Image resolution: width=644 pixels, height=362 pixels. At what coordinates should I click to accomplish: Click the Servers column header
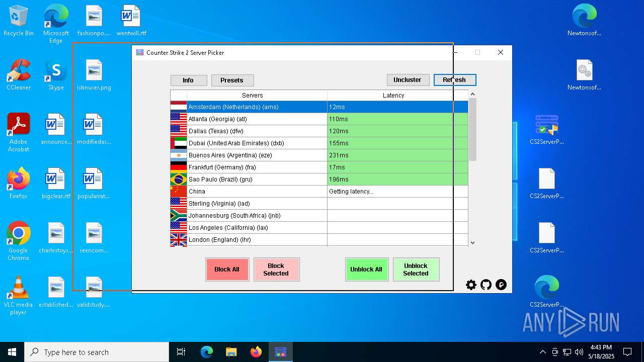click(257, 96)
